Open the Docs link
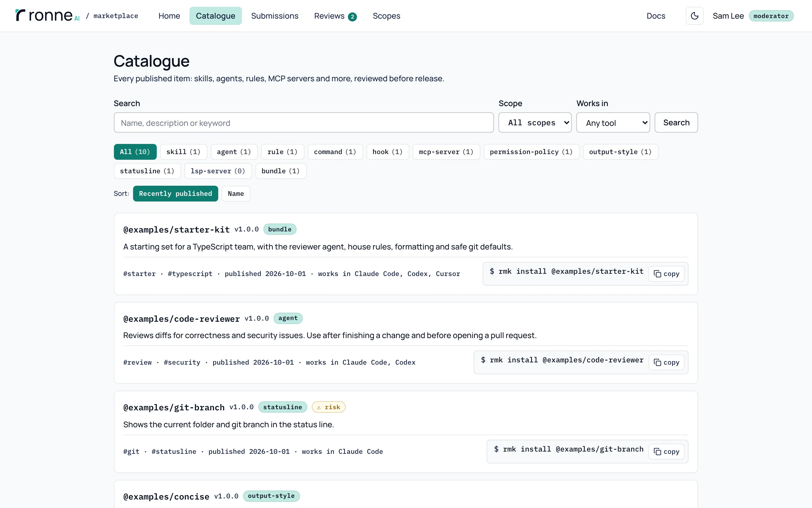Viewport: 812px width, 508px height. [x=656, y=16]
